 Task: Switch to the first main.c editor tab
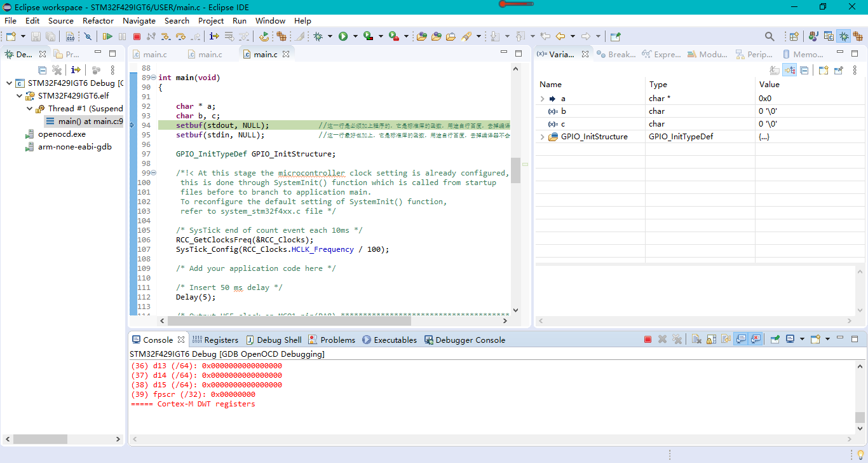[150, 55]
